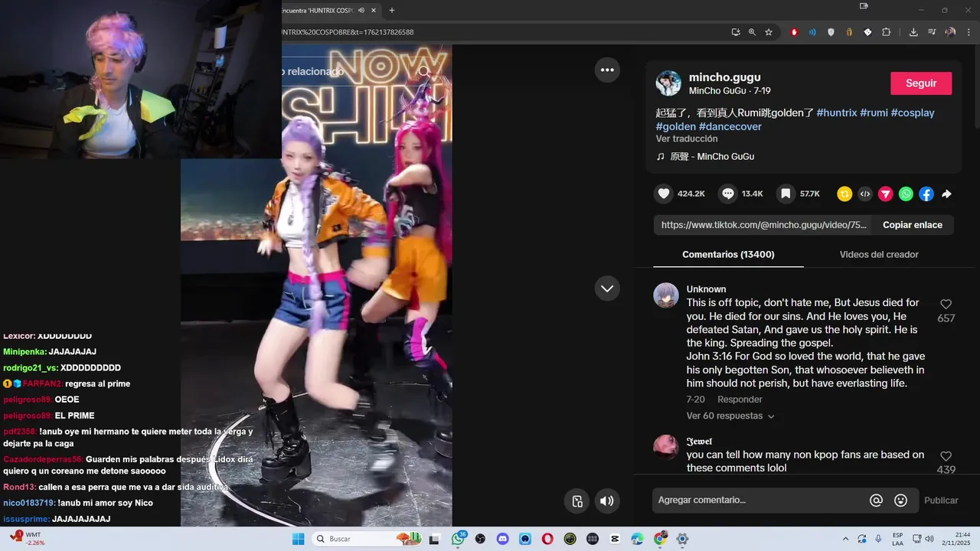The height and width of the screenshot is (551, 980).
Task: Open the browser profile avatar
Action: (950, 32)
